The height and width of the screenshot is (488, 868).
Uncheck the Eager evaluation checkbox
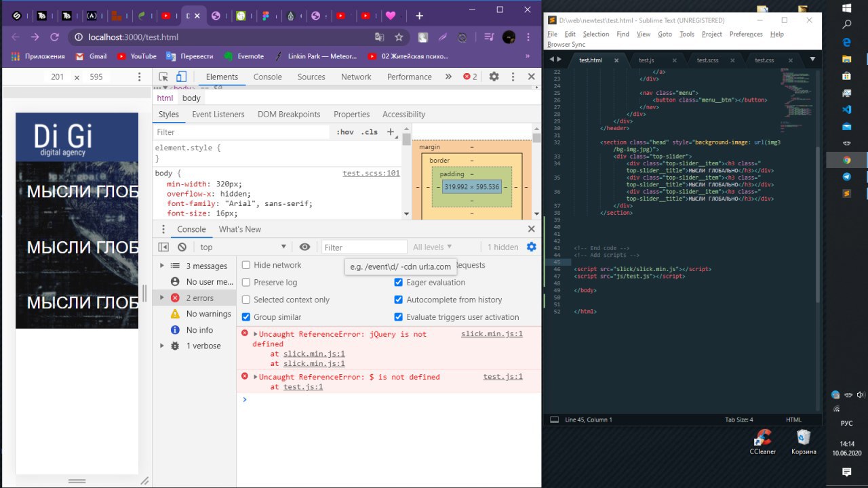pyautogui.click(x=399, y=282)
